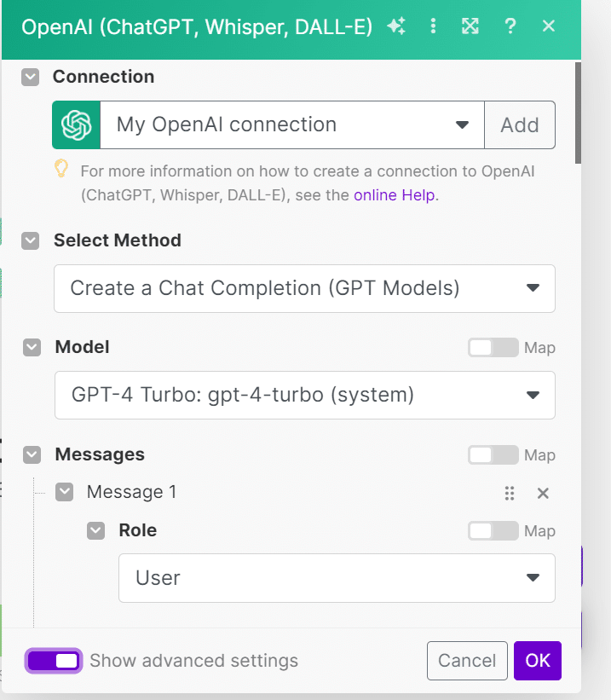Expand the dialog to full screen
Viewport: 611px width, 700px height.
470,26
